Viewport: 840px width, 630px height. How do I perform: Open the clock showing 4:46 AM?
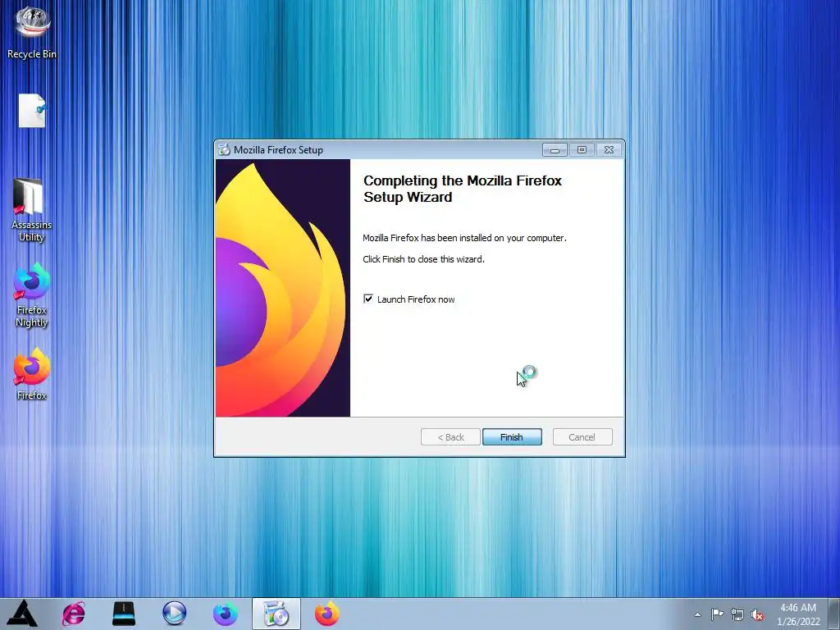(x=798, y=614)
